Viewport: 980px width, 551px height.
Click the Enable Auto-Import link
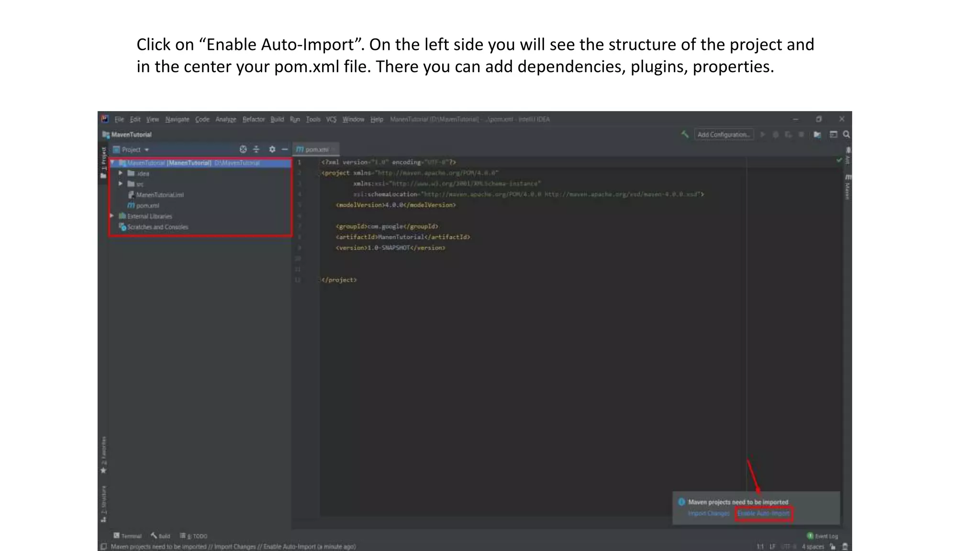[763, 514]
